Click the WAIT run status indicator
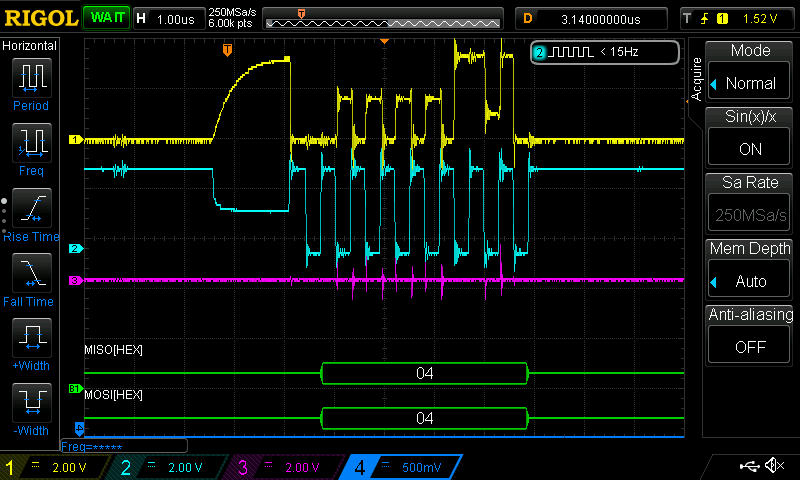Screen dimensions: 800x480 coord(107,18)
